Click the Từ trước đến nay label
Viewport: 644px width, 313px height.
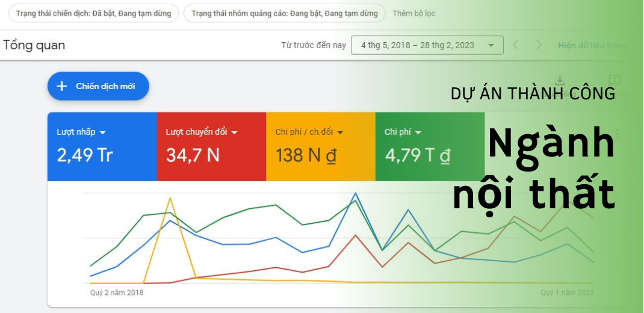[x=314, y=45]
